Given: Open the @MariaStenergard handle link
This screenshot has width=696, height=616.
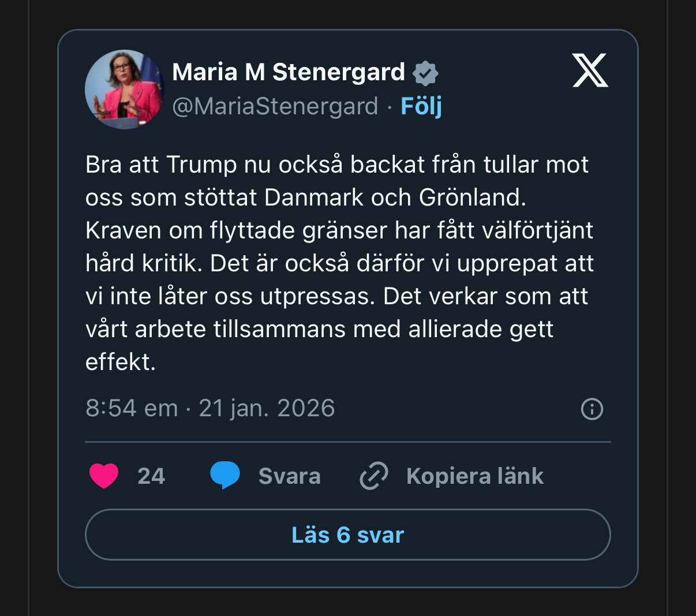Looking at the screenshot, I should tap(275, 106).
